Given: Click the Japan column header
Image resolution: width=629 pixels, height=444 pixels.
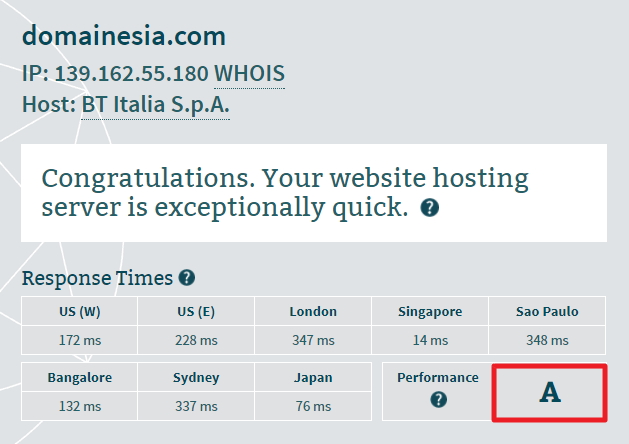Looking at the screenshot, I should coord(313,377).
